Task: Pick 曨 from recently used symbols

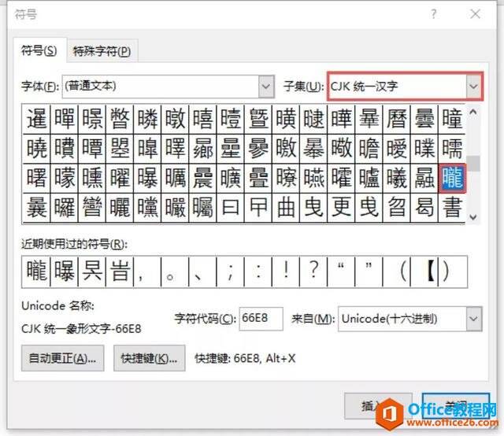Action: pos(36,272)
